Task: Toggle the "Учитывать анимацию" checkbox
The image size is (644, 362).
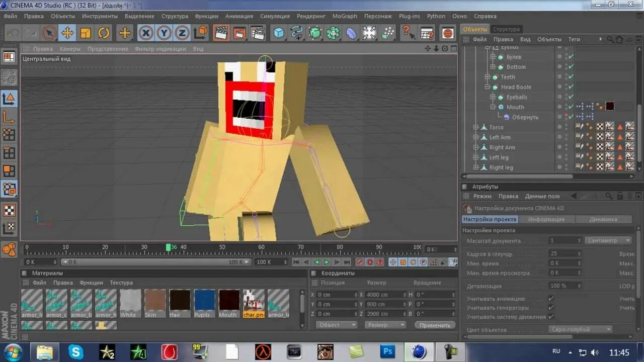Action: pos(551,299)
